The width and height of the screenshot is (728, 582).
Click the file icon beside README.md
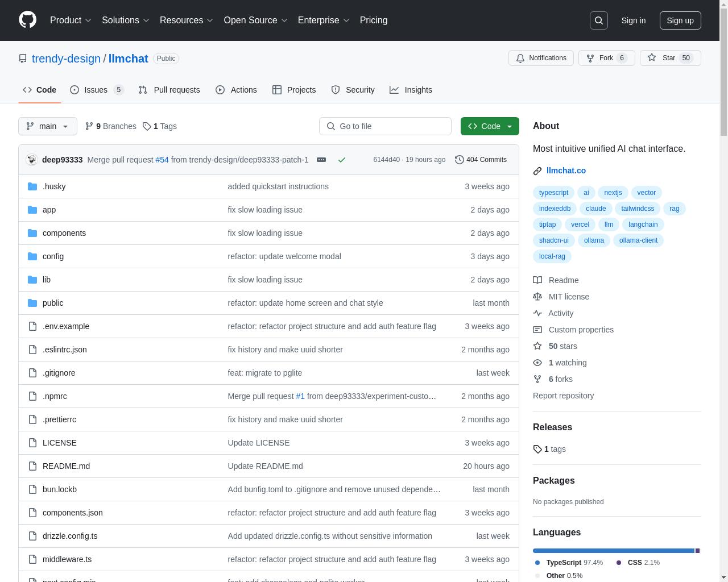(32, 466)
